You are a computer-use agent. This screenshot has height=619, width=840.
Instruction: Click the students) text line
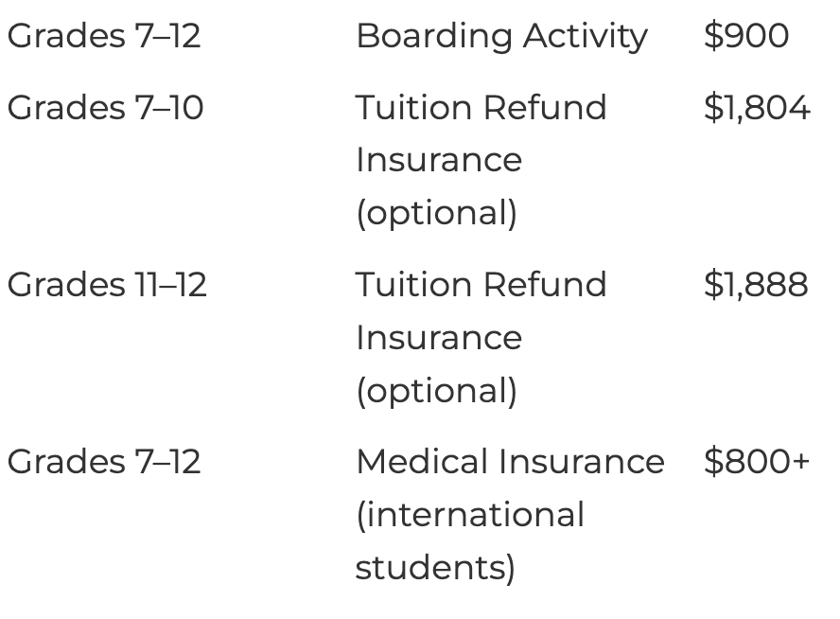tap(435, 568)
